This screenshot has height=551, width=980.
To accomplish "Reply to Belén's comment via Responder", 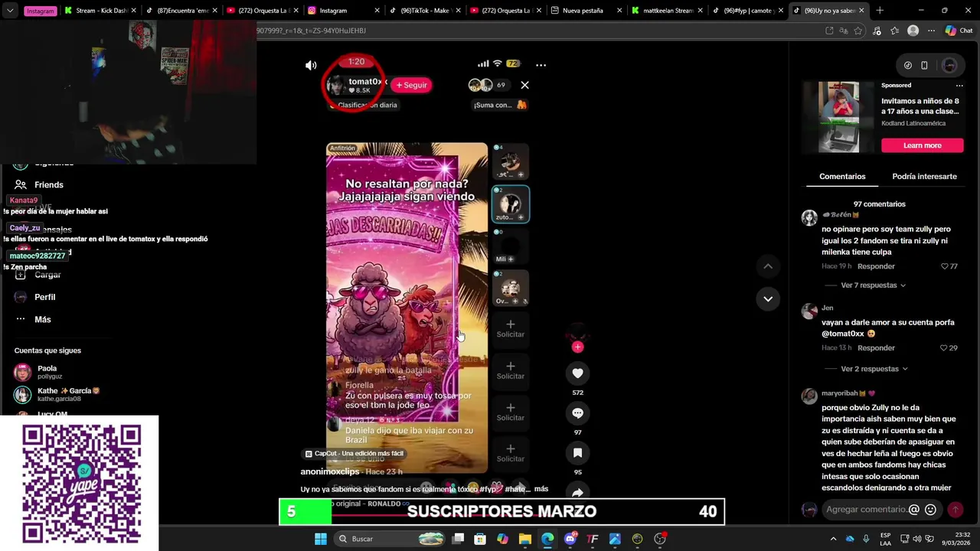I will point(876,266).
